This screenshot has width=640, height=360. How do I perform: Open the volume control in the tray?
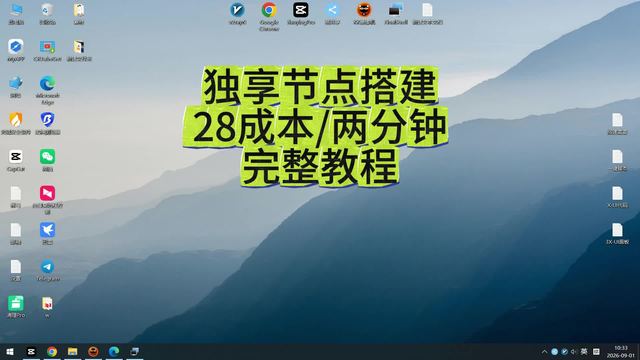[x=574, y=351]
